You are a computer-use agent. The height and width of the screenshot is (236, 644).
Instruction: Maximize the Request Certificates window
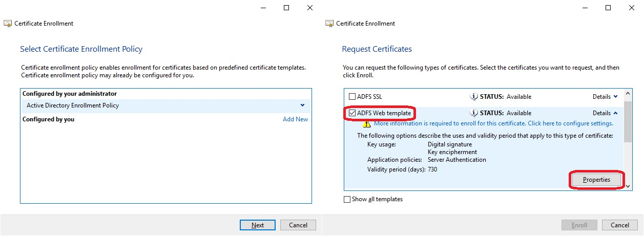point(608,8)
